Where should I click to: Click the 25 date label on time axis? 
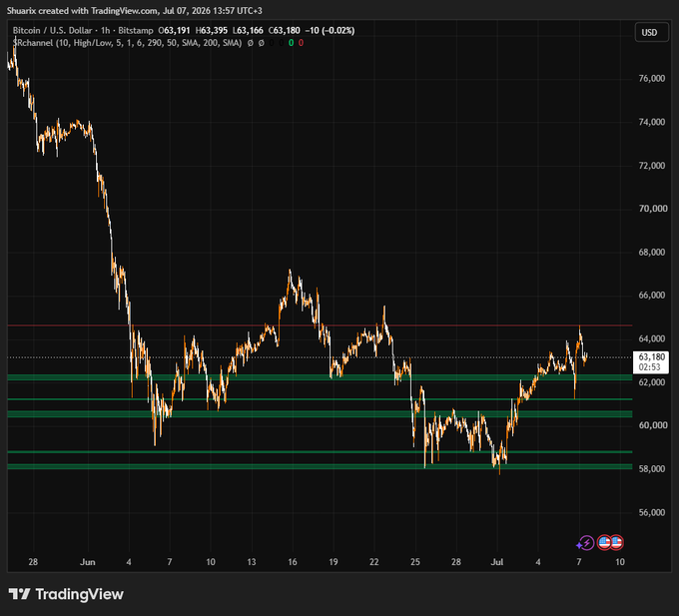(414, 562)
